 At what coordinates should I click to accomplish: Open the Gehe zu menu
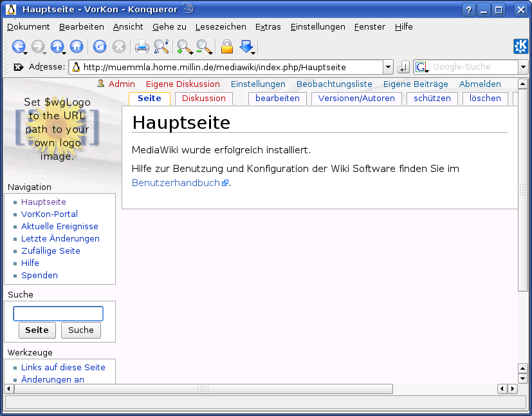pos(169,27)
